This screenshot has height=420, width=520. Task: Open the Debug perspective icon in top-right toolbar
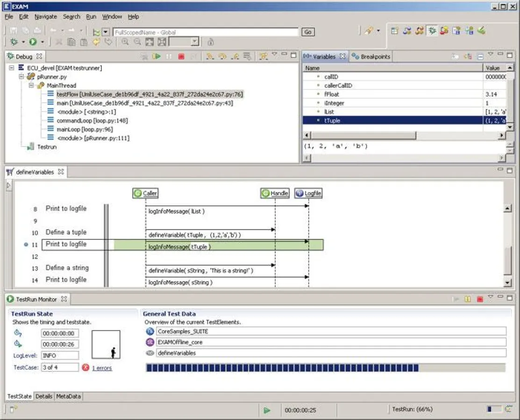pyautogui.click(x=432, y=31)
